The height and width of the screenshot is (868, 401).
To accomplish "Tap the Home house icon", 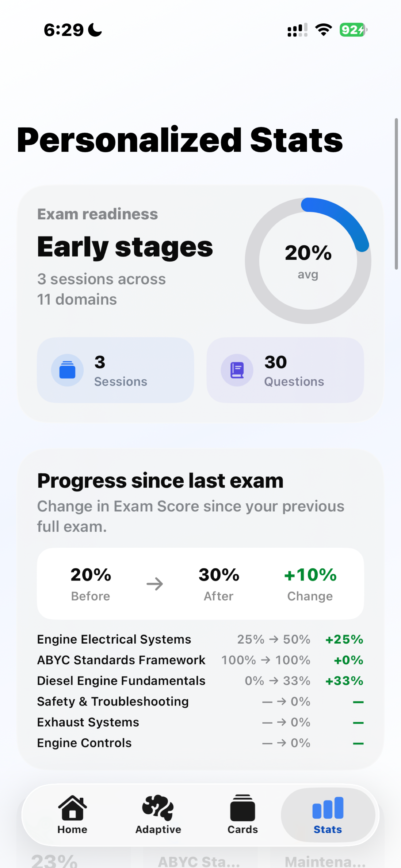I will [72, 807].
